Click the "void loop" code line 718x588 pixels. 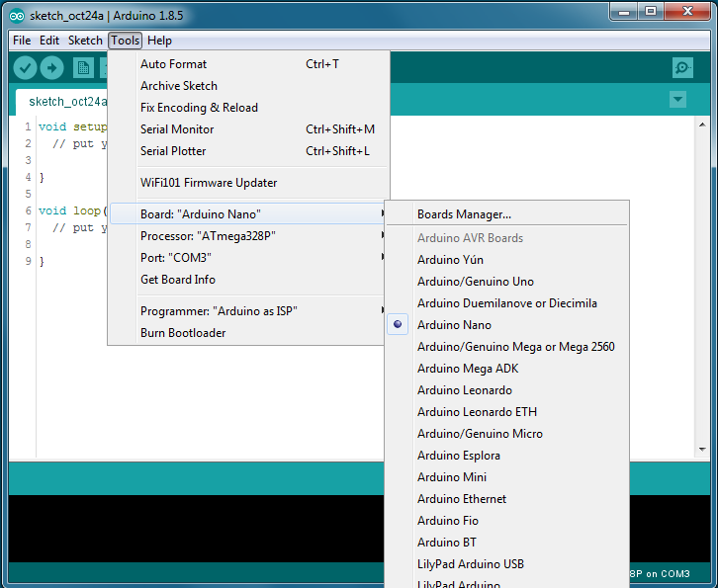72,210
